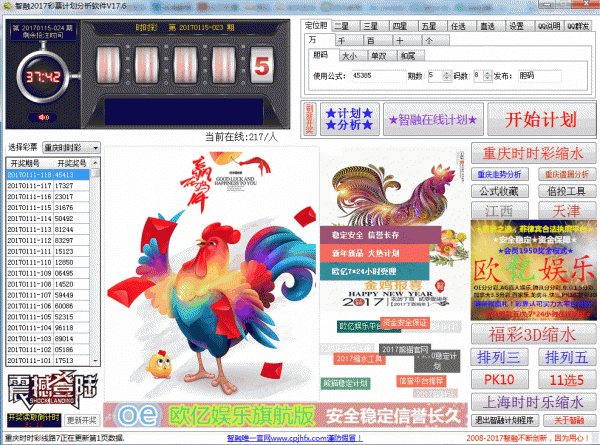Select draw row 20170111-115 31676

tap(48, 207)
